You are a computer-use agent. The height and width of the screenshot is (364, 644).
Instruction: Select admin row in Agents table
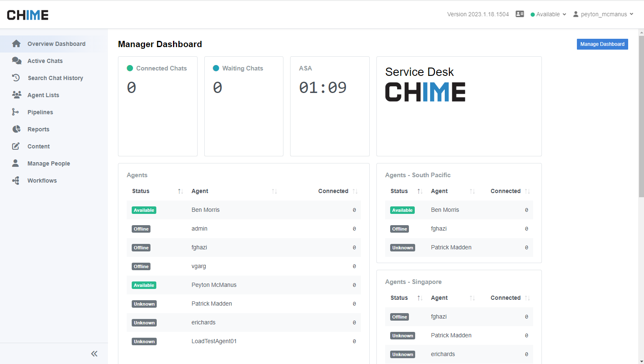(x=244, y=229)
